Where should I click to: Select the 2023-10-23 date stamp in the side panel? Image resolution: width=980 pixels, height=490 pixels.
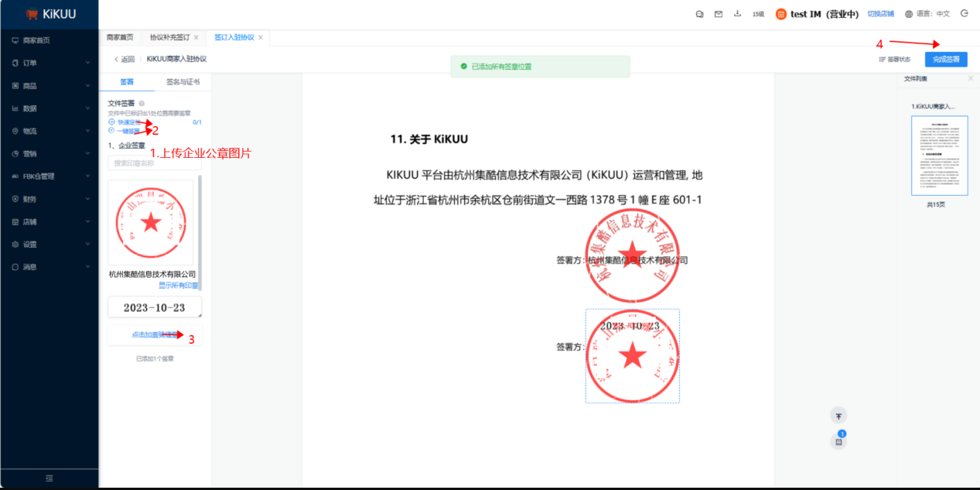point(155,307)
